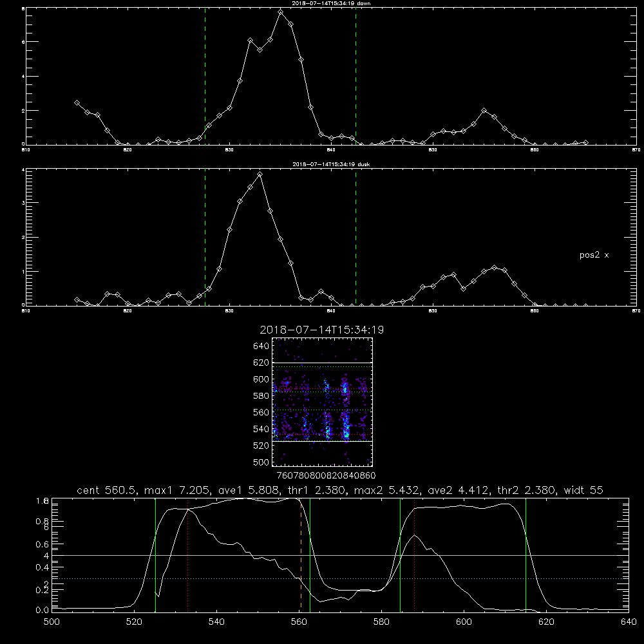Image resolution: width=644 pixels, height=644 pixels.
Task: Click the peak diamond marker in dusk plot
Action: pyautogui.click(x=260, y=175)
